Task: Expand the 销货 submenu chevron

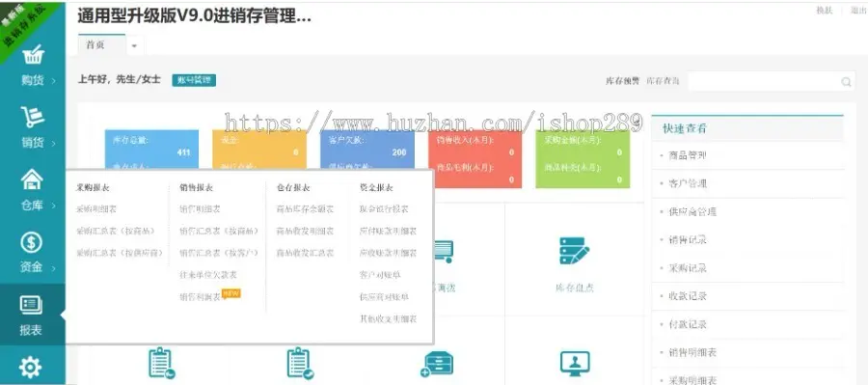Action: (x=54, y=144)
